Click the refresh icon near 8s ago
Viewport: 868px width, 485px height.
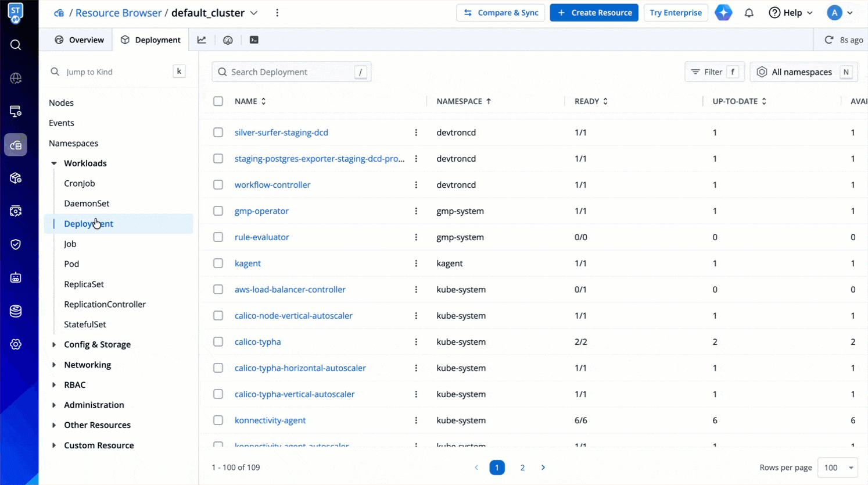pos(828,40)
